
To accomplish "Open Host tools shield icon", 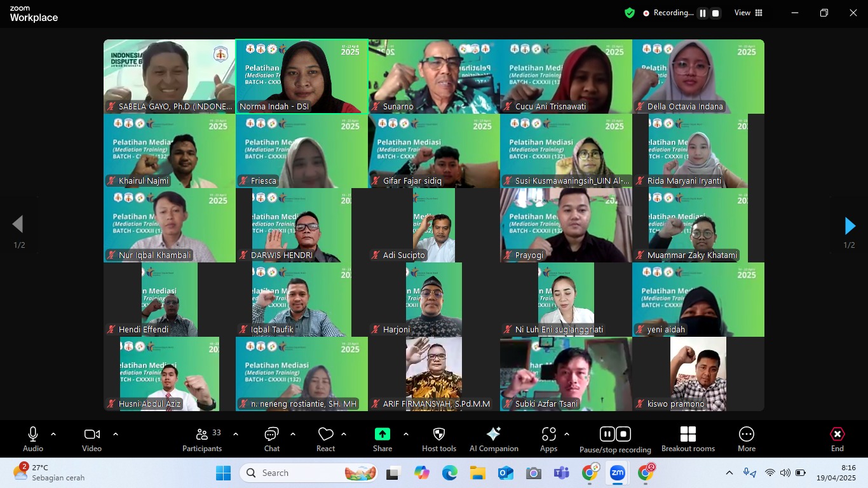I will (438, 439).
